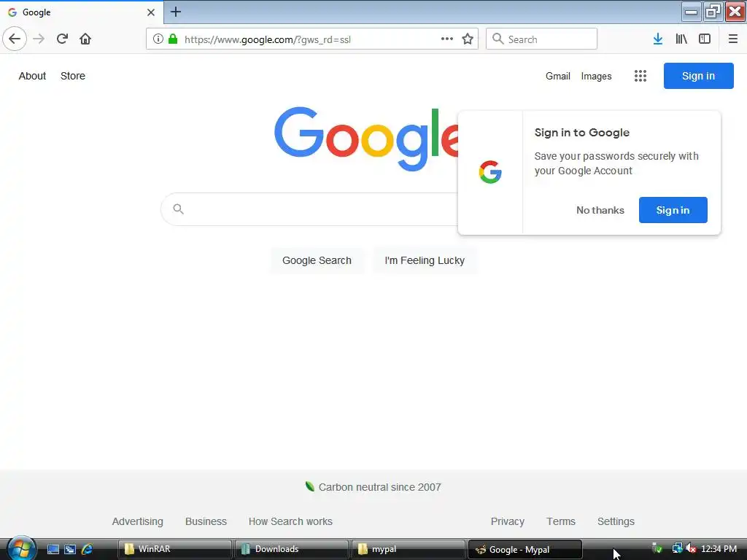The image size is (747, 560).
Task: Click the Google Search button
Action: pos(317,260)
